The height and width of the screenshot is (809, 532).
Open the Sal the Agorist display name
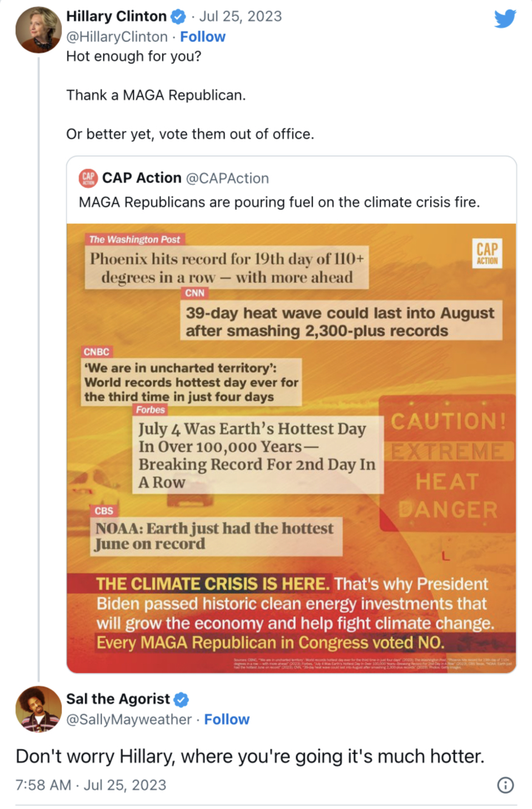(119, 698)
